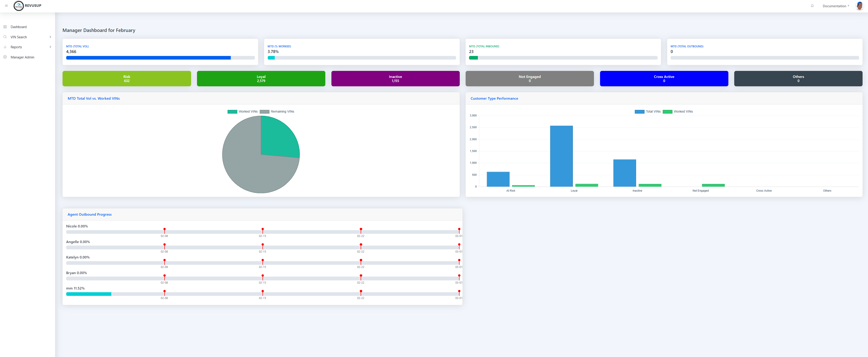Image resolution: width=868 pixels, height=357 pixels.
Task: Select the Reports bar-chart icon
Action: [x=5, y=47]
